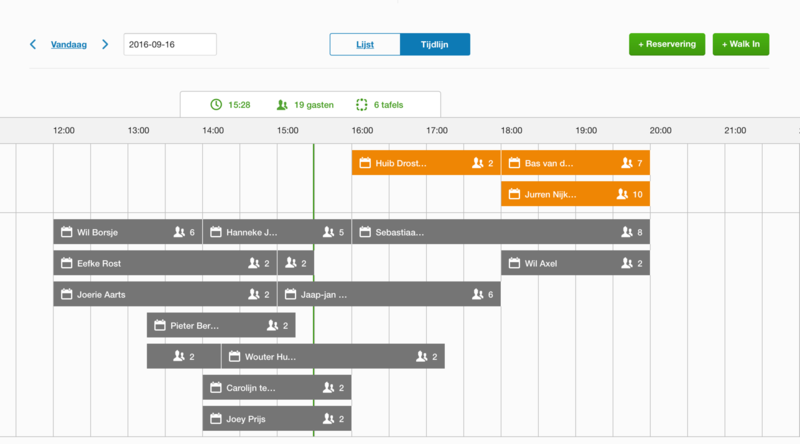Click calendar icon on Sebastiaa... reservation
This screenshot has width=800, height=444.
coord(365,232)
